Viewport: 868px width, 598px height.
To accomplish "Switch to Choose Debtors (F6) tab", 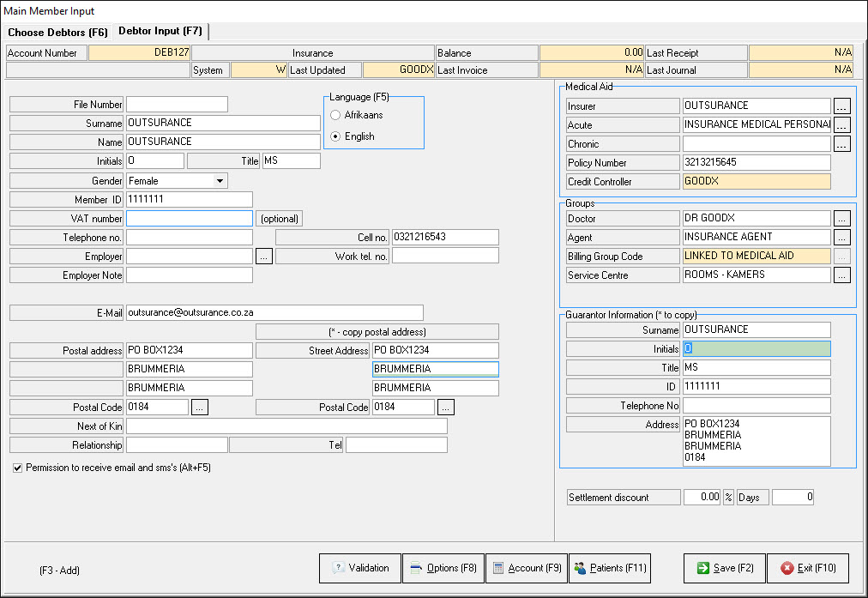I will coord(57,33).
